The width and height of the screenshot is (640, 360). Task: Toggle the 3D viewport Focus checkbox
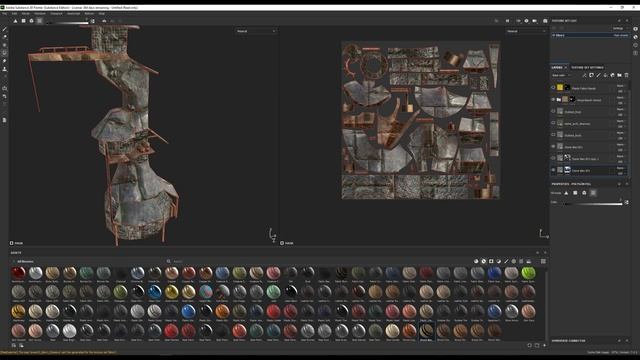12,243
